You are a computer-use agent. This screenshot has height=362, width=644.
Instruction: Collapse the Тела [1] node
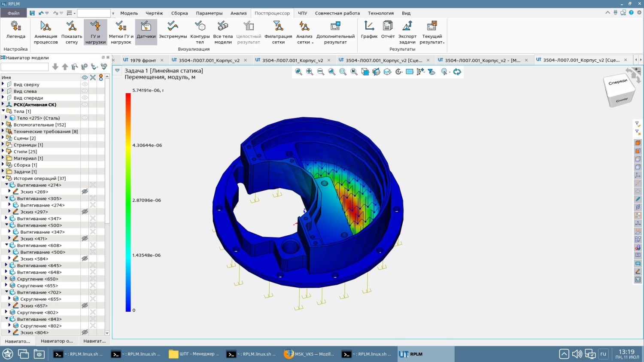pyautogui.click(x=3, y=111)
